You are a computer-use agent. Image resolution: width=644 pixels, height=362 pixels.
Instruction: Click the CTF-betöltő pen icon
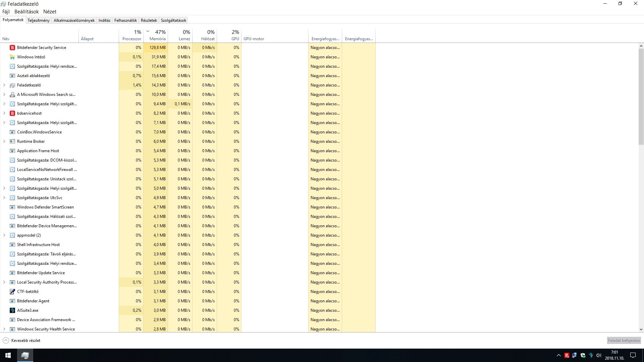click(x=12, y=292)
